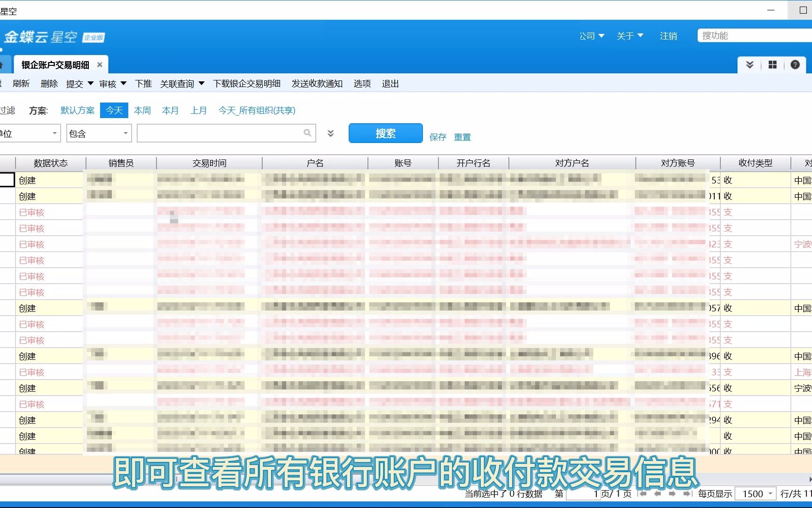The width and height of the screenshot is (812, 508).
Task: Click 保存 next to search
Action: (438, 137)
